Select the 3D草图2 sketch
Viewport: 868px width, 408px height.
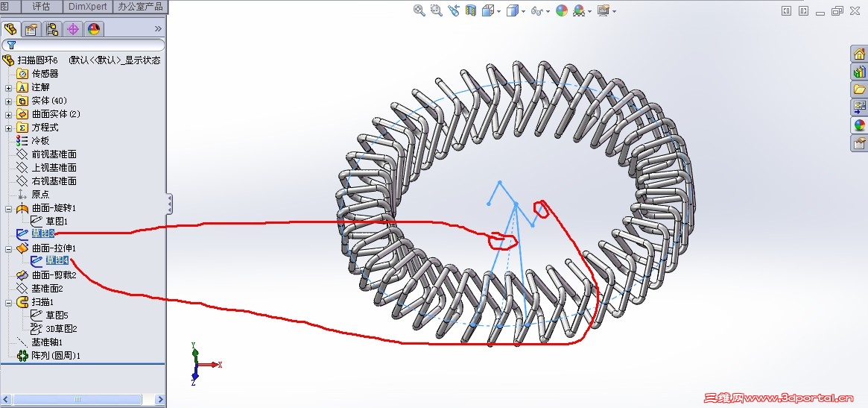[x=61, y=329]
